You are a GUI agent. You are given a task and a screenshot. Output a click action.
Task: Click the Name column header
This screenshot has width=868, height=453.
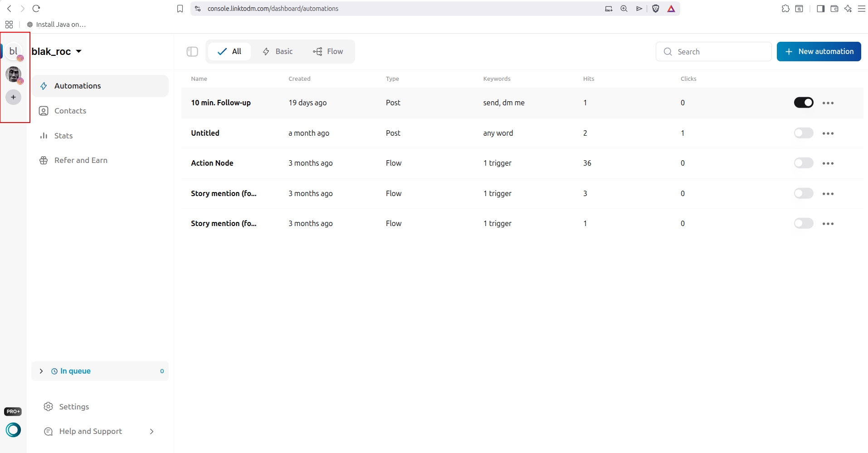pos(199,79)
